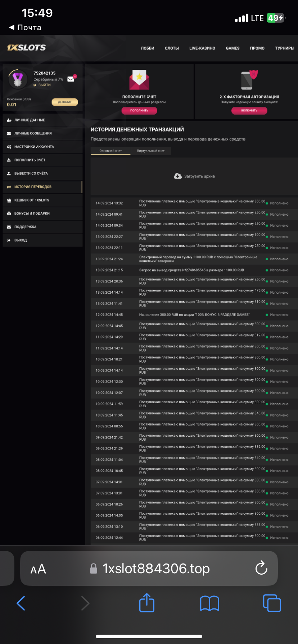Open the СЛОТЫ menu item
Viewport: 298px width, 644px height.
(x=172, y=48)
